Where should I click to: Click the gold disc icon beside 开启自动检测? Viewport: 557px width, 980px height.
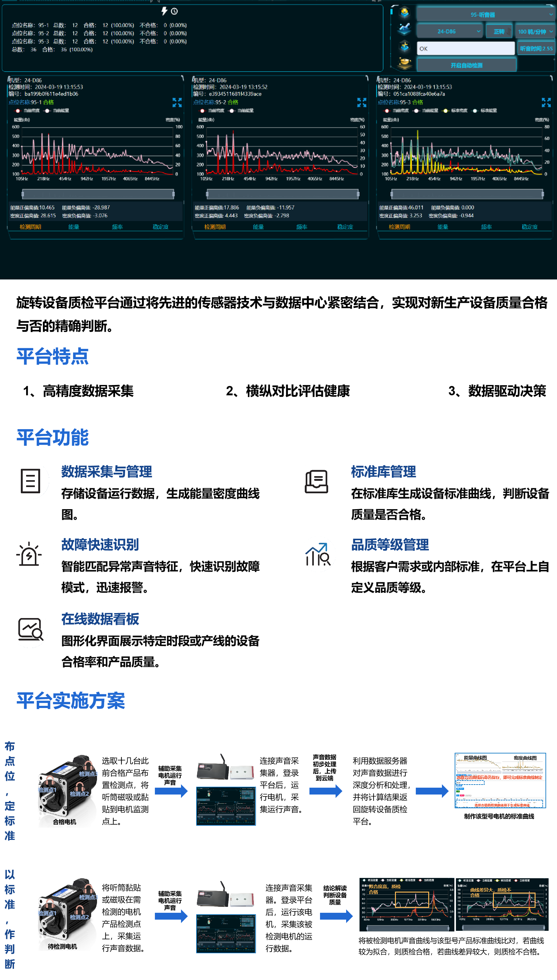pos(404,63)
